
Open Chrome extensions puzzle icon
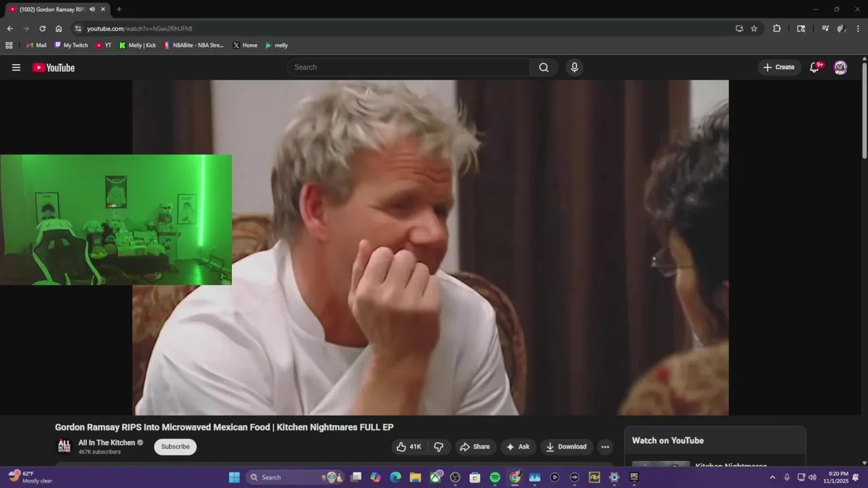pyautogui.click(x=777, y=28)
